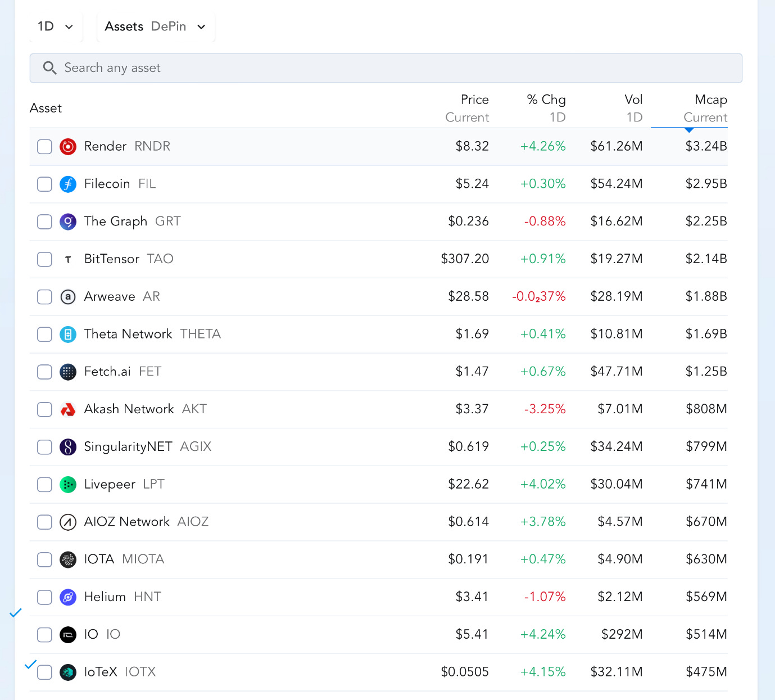Image resolution: width=775 pixels, height=700 pixels.
Task: Select the AIOZ Network checkbox
Action: [44, 522]
